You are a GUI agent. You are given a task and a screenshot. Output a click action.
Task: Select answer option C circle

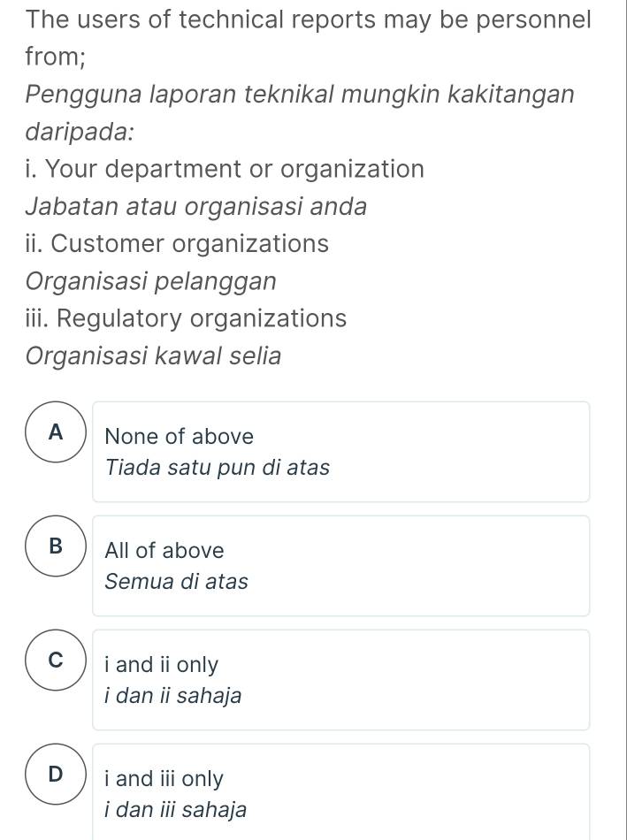[x=55, y=661]
